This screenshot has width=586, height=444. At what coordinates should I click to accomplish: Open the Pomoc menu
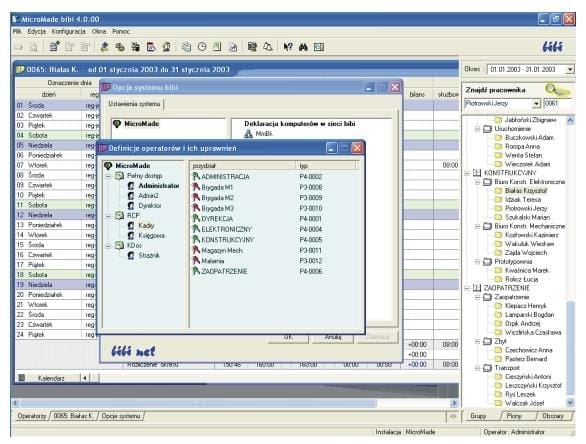click(x=121, y=31)
